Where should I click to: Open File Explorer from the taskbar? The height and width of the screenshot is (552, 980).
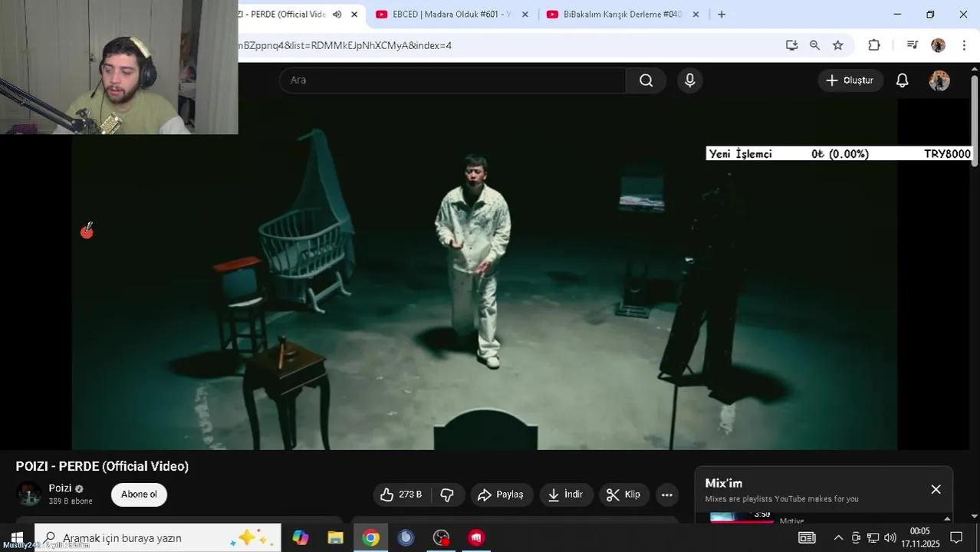[335, 537]
